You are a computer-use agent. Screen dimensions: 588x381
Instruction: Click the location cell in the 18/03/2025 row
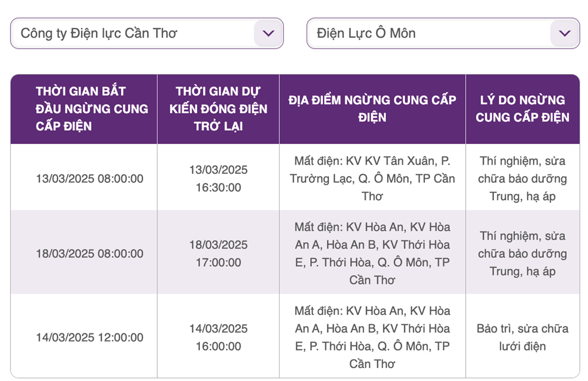tap(372, 253)
